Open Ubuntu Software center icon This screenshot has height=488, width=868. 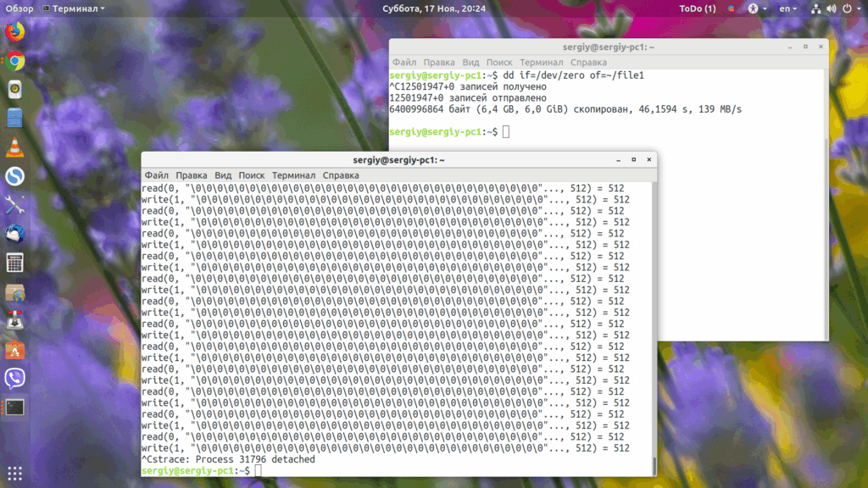tap(15, 350)
